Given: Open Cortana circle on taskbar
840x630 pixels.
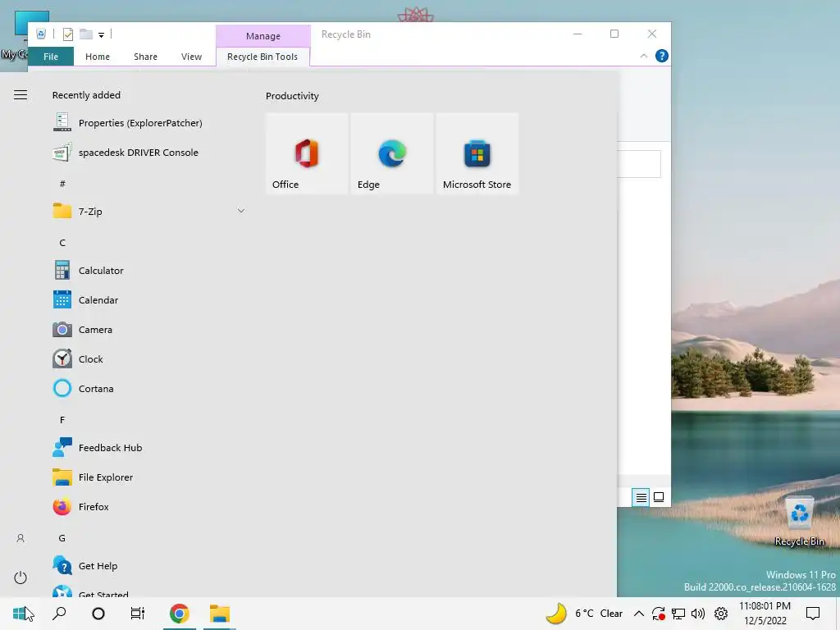Looking at the screenshot, I should [98, 614].
